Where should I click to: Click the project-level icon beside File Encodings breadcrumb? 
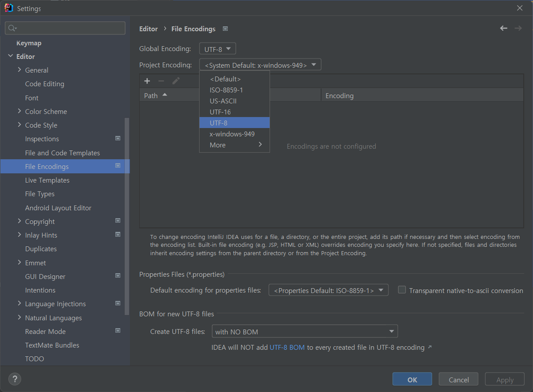(x=225, y=29)
